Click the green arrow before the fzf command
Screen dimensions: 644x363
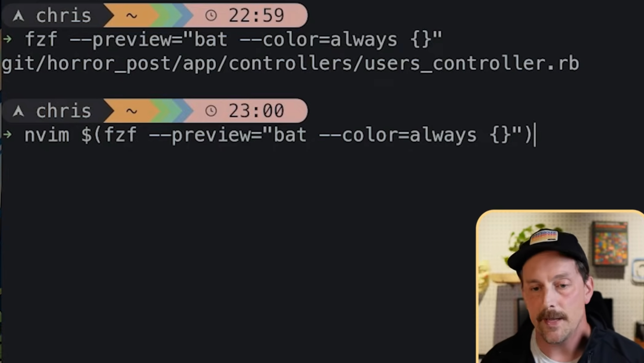7,39
